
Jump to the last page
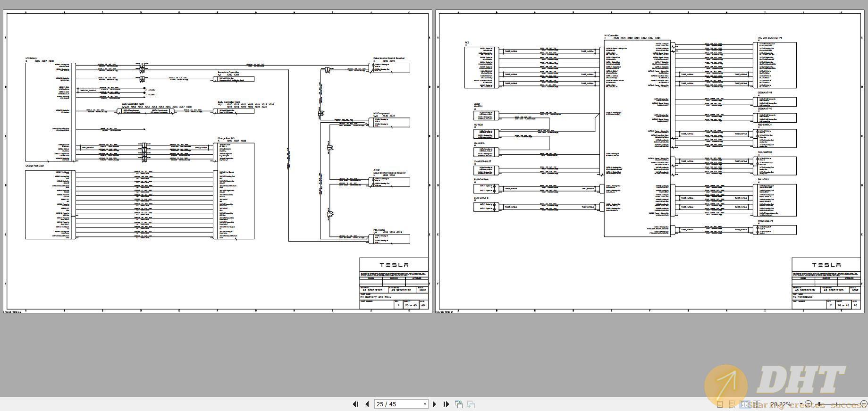pos(446,404)
